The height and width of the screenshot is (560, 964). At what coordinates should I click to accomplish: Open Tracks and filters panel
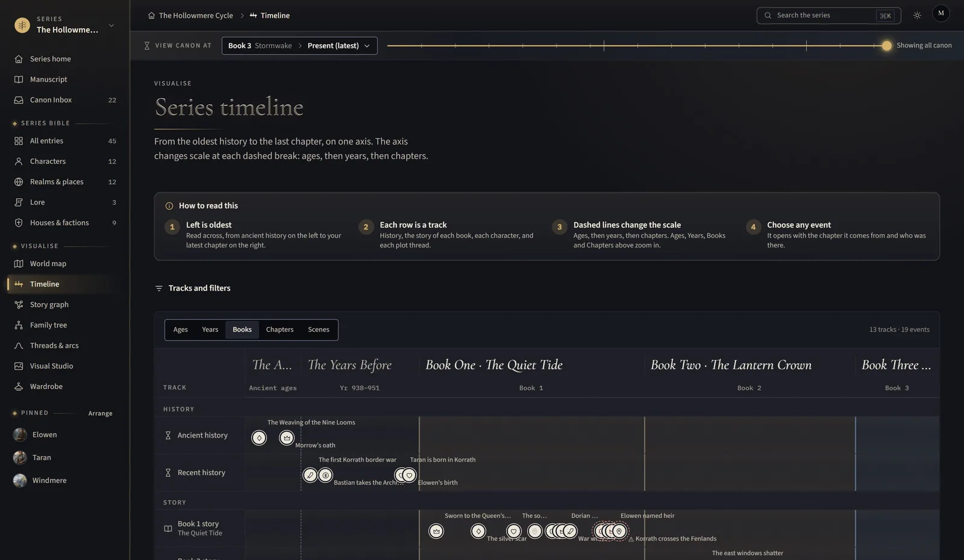(193, 288)
